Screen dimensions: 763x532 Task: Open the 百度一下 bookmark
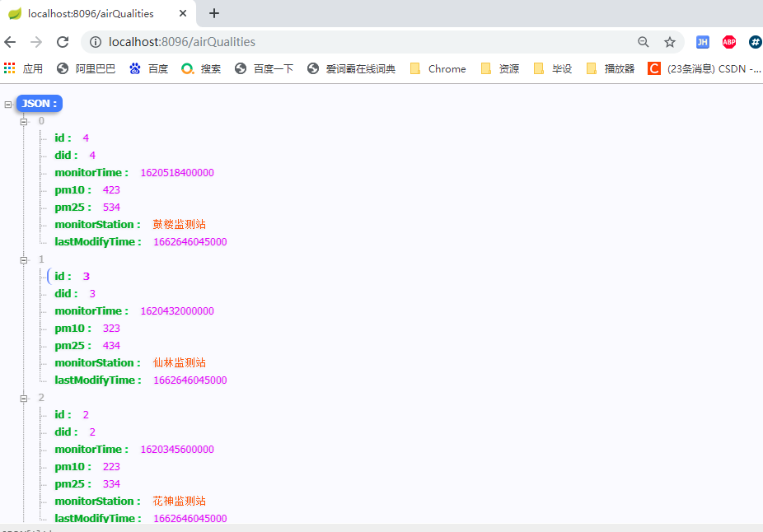pyautogui.click(x=264, y=69)
